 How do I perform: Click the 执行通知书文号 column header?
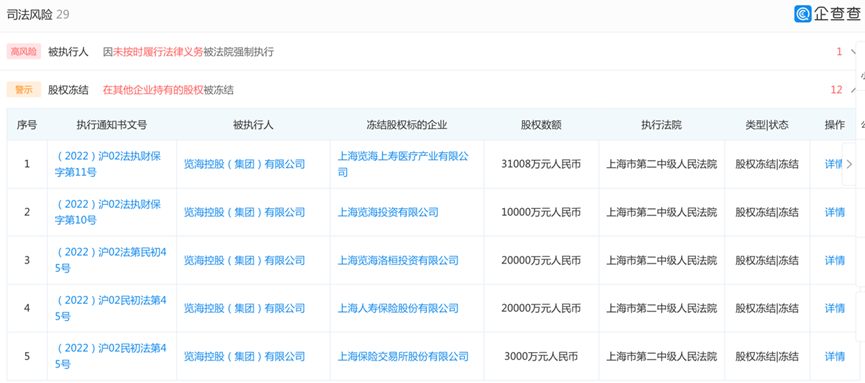pyautogui.click(x=112, y=125)
